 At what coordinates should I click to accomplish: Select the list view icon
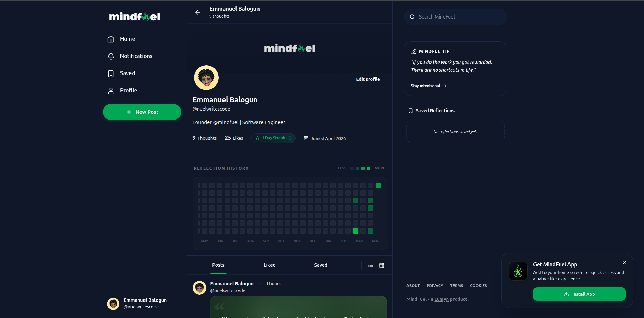click(x=371, y=265)
